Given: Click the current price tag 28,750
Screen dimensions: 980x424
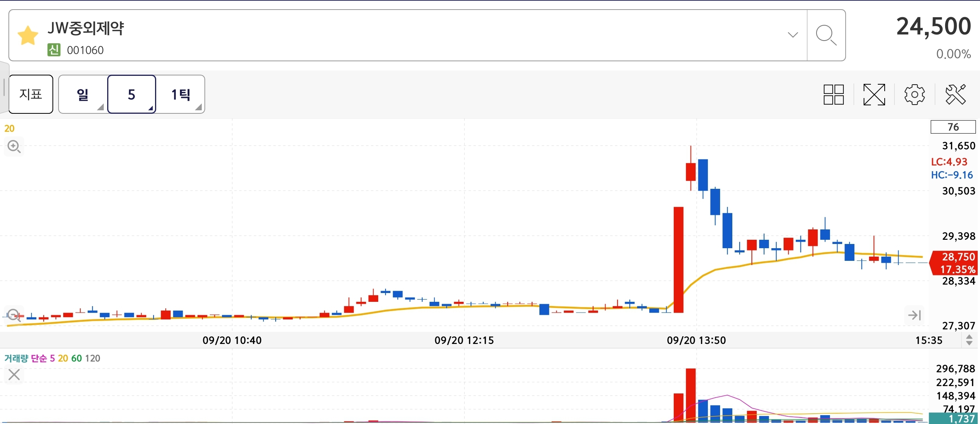Looking at the screenshot, I should click(x=954, y=263).
